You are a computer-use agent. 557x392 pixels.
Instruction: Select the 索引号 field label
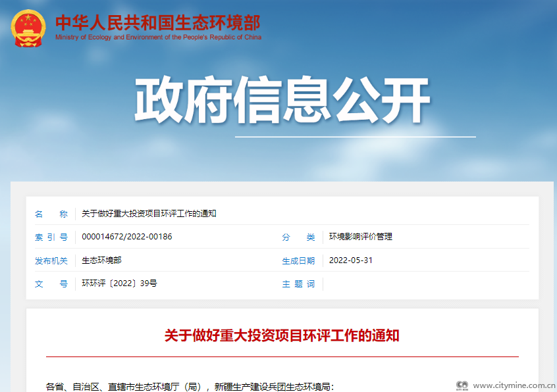click(51, 237)
